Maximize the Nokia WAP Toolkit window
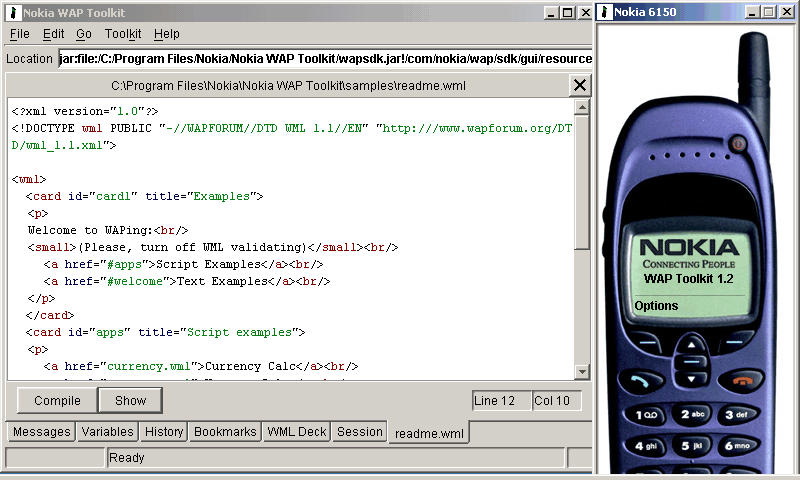800x480 pixels. (x=567, y=13)
